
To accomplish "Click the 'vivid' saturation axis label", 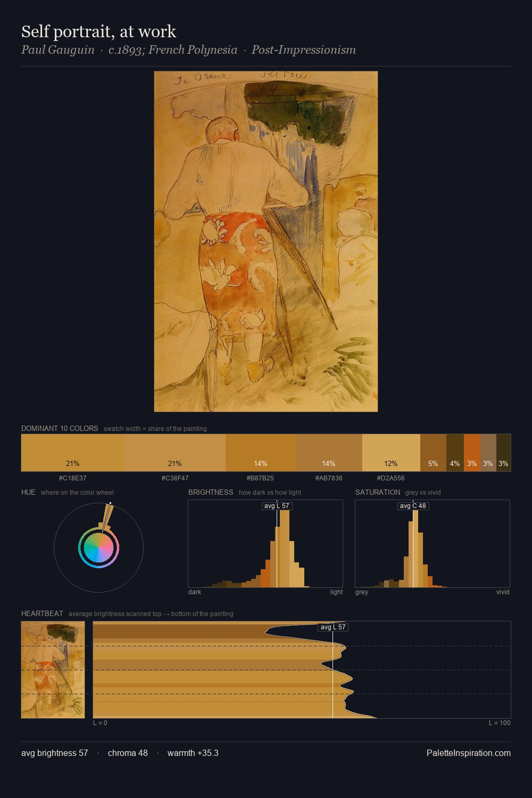I will coord(503,592).
